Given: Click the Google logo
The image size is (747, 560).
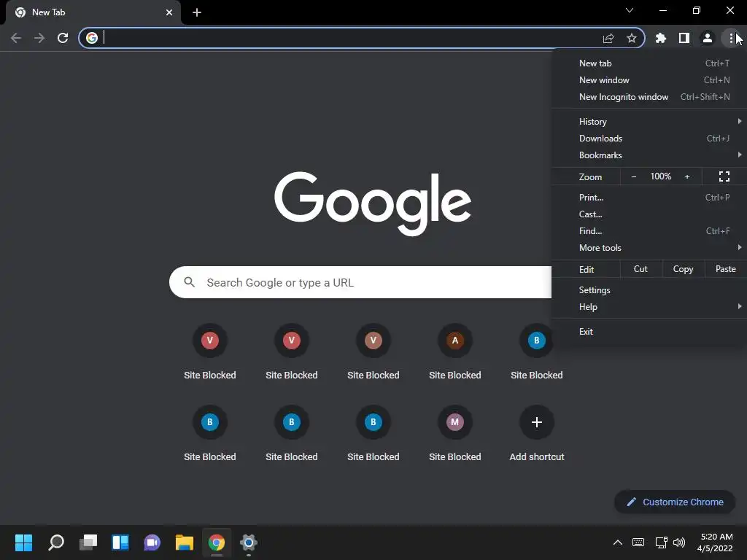Looking at the screenshot, I should [x=373, y=203].
